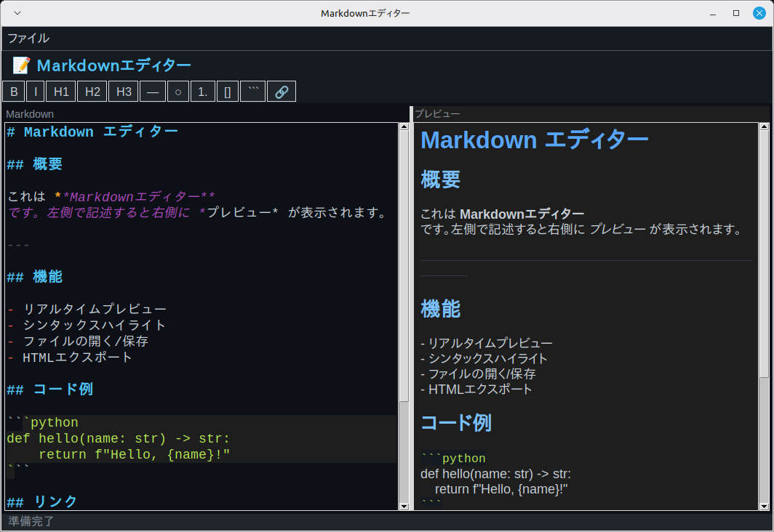Screen dimensions: 774x532
Task: Click the '# Markdown エディター' line in the editor
Action: [x=92, y=132]
